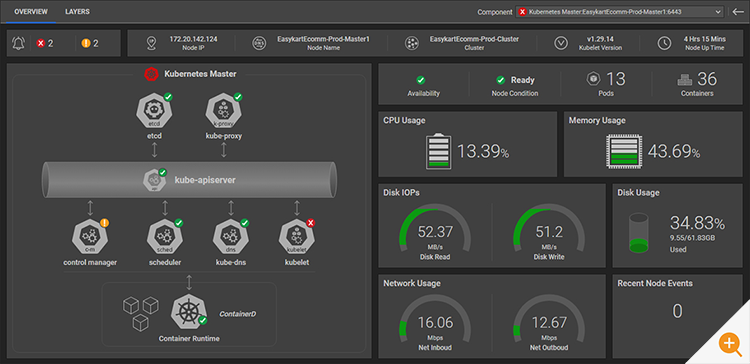Click the Network Usage panel heading
This screenshot has height=364, width=750.
pos(412,284)
